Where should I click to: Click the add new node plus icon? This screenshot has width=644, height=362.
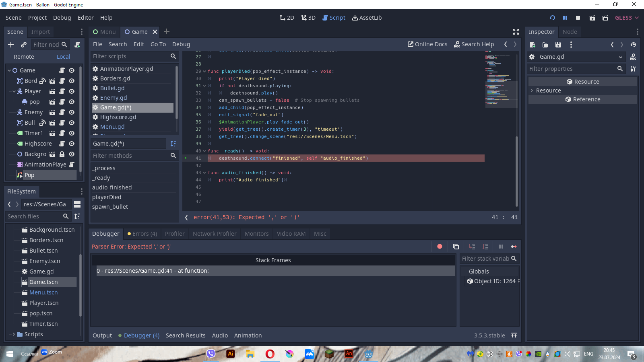coord(11,45)
